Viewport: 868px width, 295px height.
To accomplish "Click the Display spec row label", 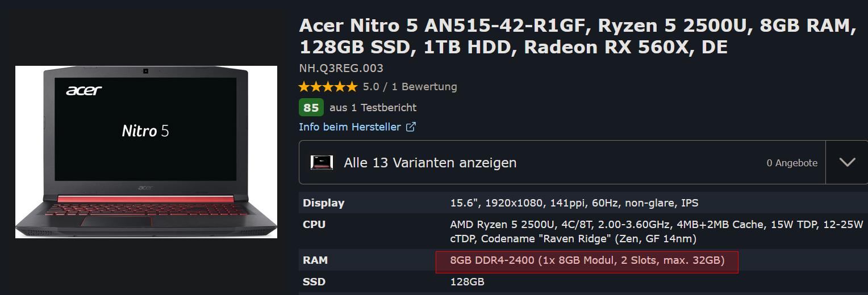I will click(323, 203).
